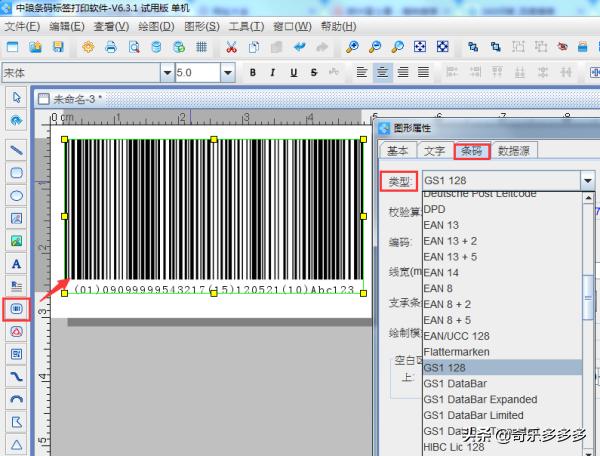Switch to the 文字 tab

[434, 151]
